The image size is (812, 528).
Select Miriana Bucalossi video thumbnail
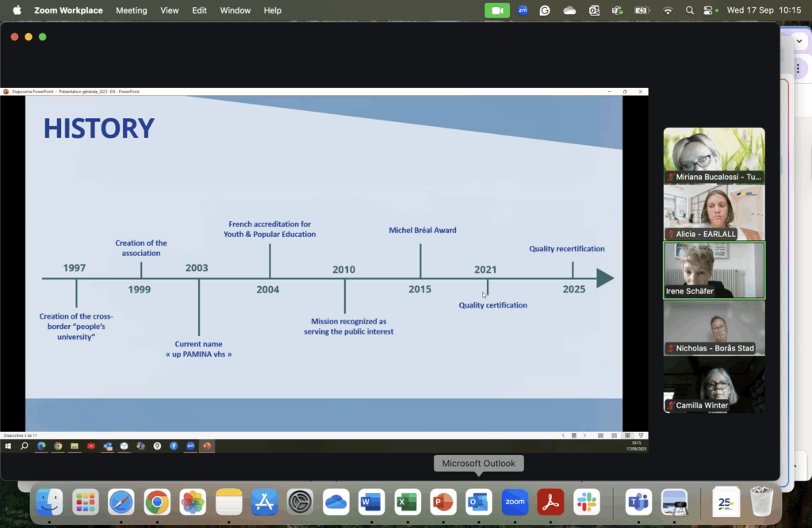tap(714, 155)
